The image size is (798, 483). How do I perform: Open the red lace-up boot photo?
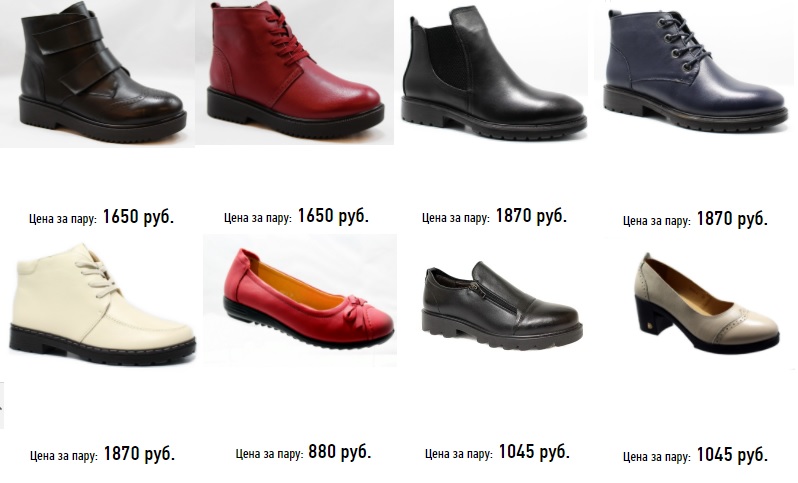pos(294,72)
